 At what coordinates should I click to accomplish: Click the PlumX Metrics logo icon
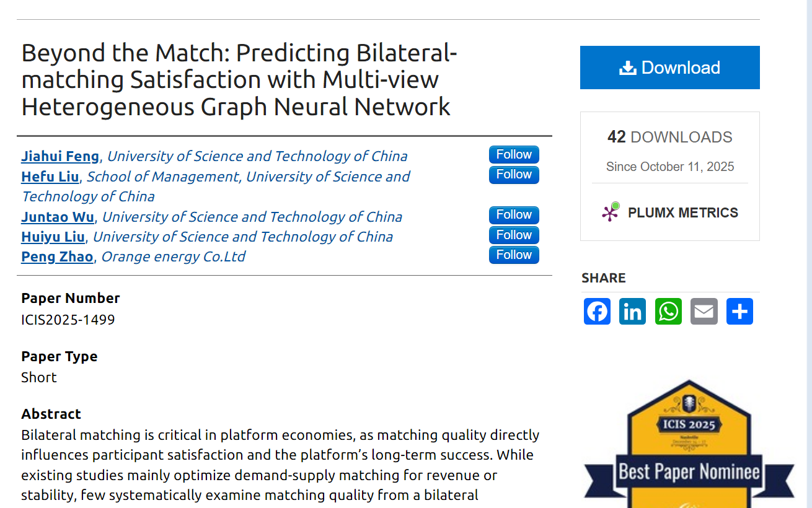(611, 212)
